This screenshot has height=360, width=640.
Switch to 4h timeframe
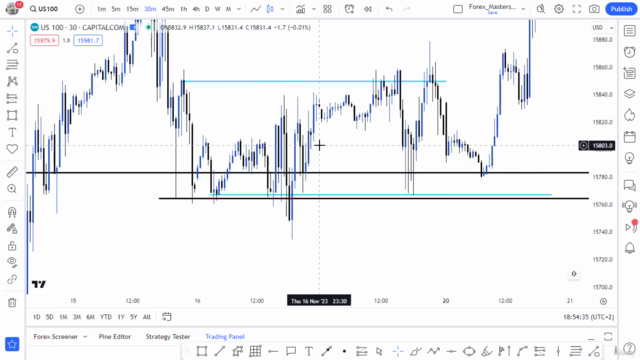tap(196, 9)
